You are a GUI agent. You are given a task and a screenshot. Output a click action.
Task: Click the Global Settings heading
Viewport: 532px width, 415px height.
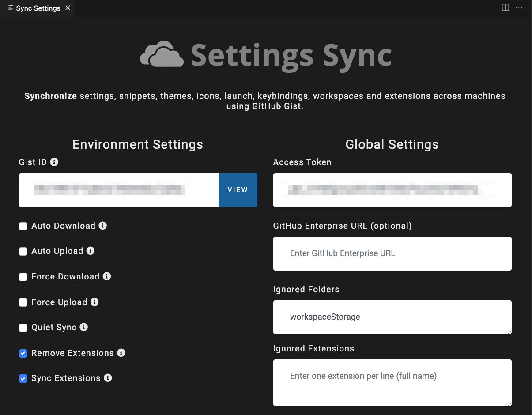392,144
